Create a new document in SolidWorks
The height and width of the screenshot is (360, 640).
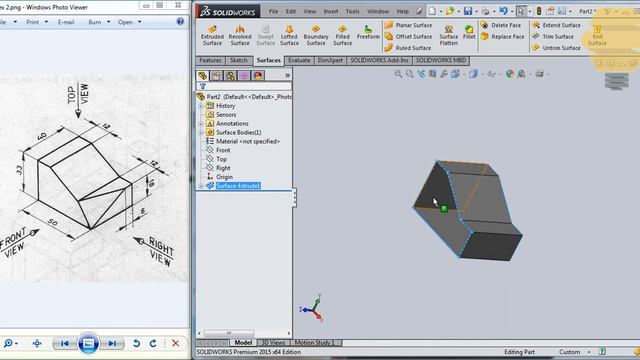pos(433,11)
